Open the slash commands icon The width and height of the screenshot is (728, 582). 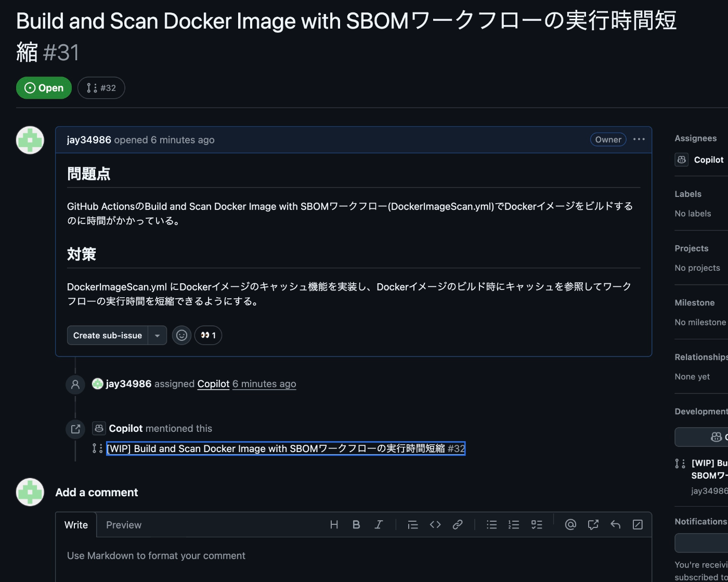click(638, 525)
